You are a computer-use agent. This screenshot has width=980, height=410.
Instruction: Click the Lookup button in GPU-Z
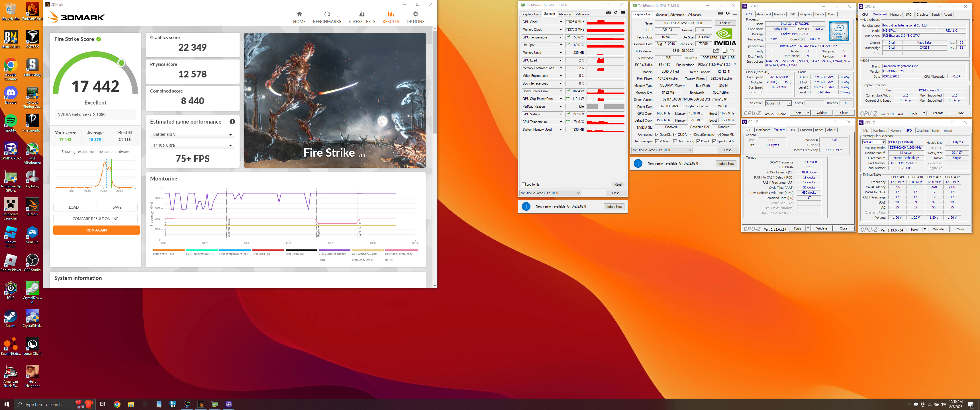[725, 23]
